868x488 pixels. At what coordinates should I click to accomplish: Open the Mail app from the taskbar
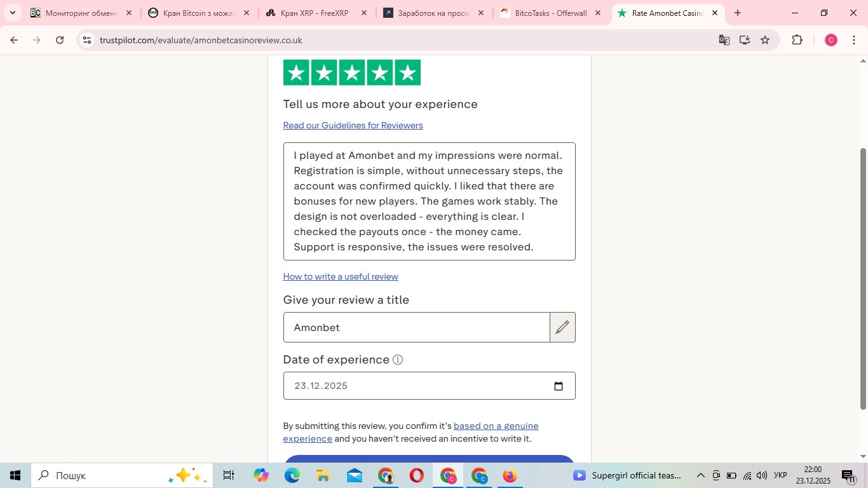[354, 475]
